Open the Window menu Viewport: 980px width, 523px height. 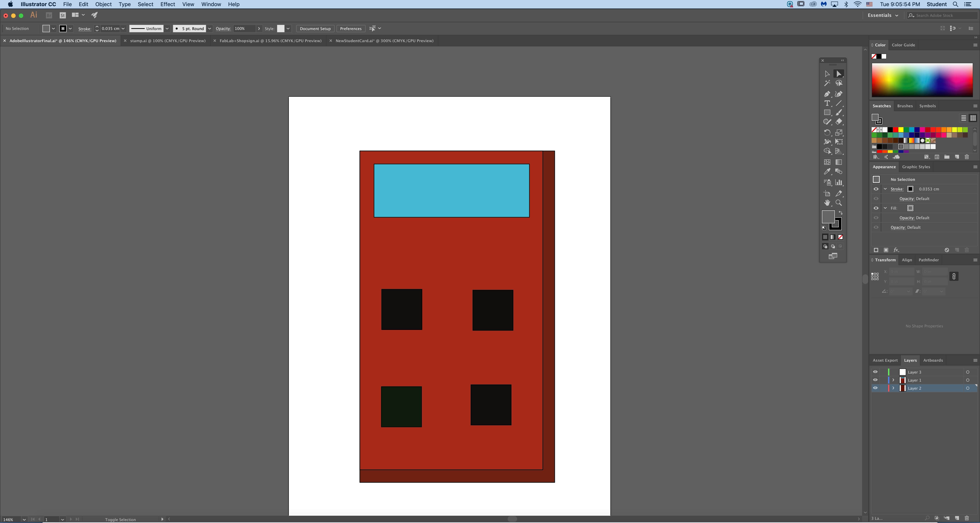tap(211, 4)
